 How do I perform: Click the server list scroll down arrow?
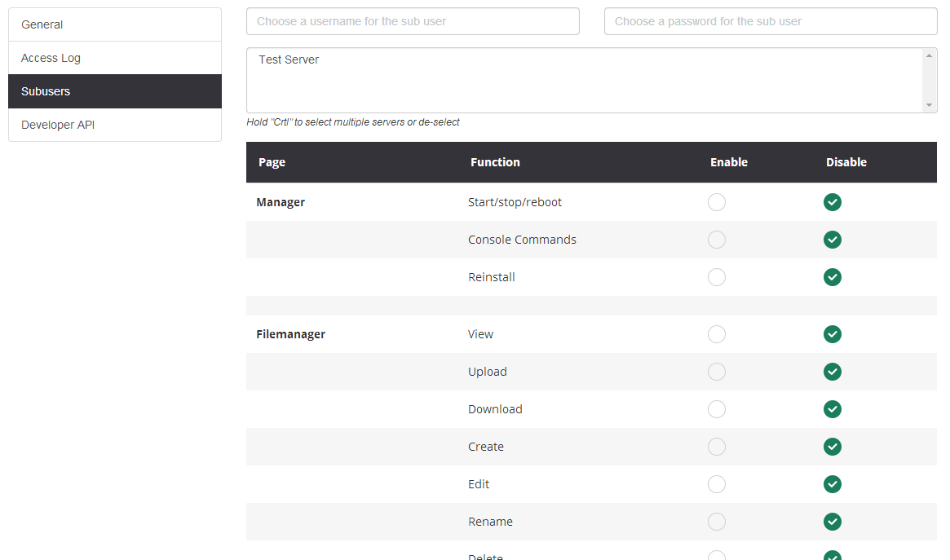coord(929,105)
